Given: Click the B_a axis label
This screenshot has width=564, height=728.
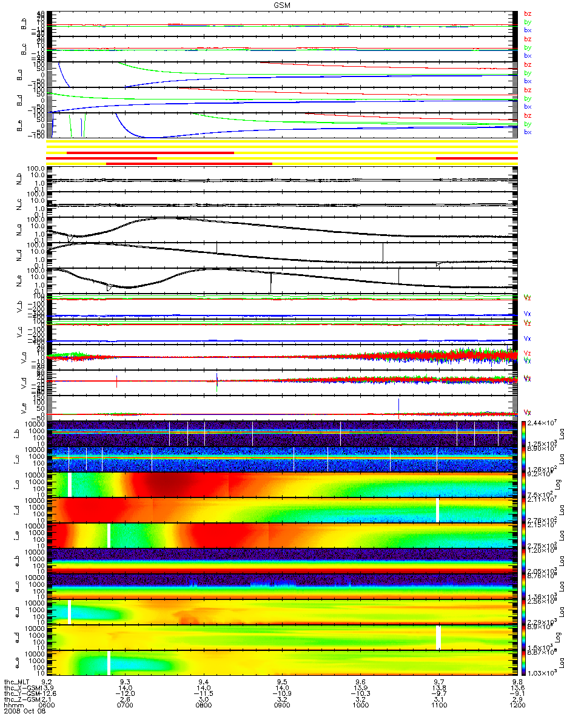Looking at the screenshot, I should [x=21, y=75].
